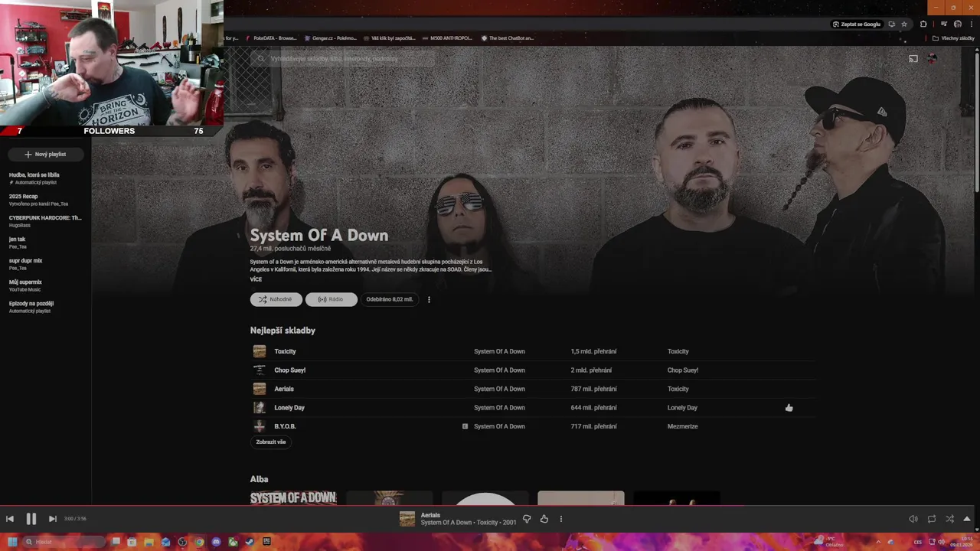The height and width of the screenshot is (551, 980).
Task: Show all top songs with Zobrazit vše
Action: click(x=271, y=442)
